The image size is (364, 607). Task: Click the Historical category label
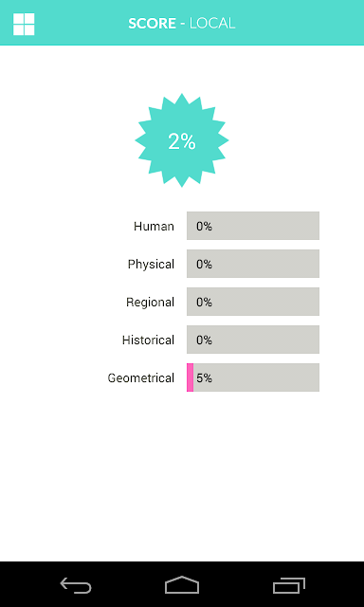[148, 340]
